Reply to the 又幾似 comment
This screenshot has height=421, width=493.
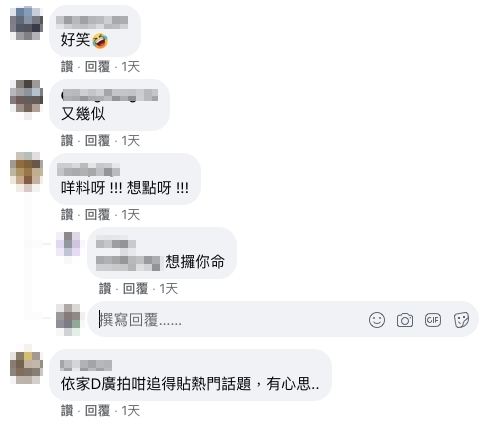pyautogui.click(x=97, y=141)
